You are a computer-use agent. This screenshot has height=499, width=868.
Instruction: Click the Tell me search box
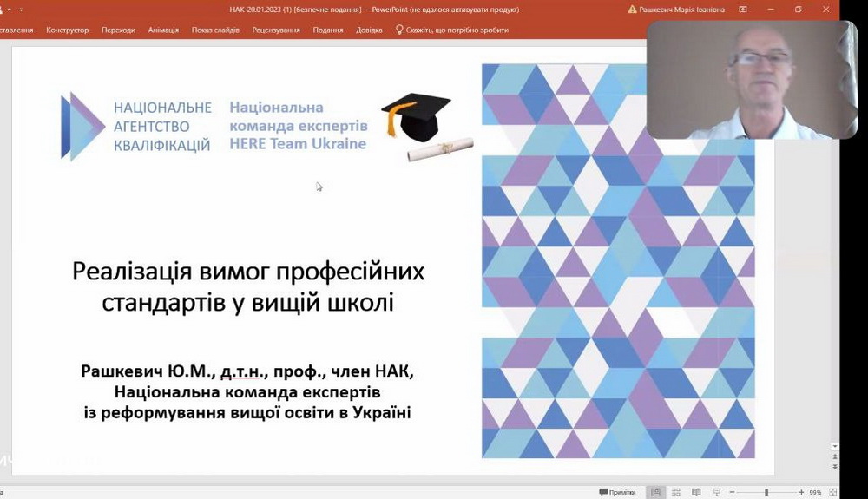point(451,30)
